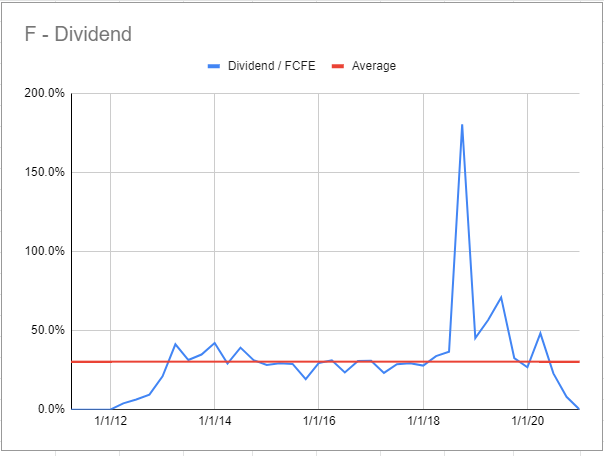Click the blue line's second peak near 70%
Screen dimensions: 604x456
tap(501, 297)
